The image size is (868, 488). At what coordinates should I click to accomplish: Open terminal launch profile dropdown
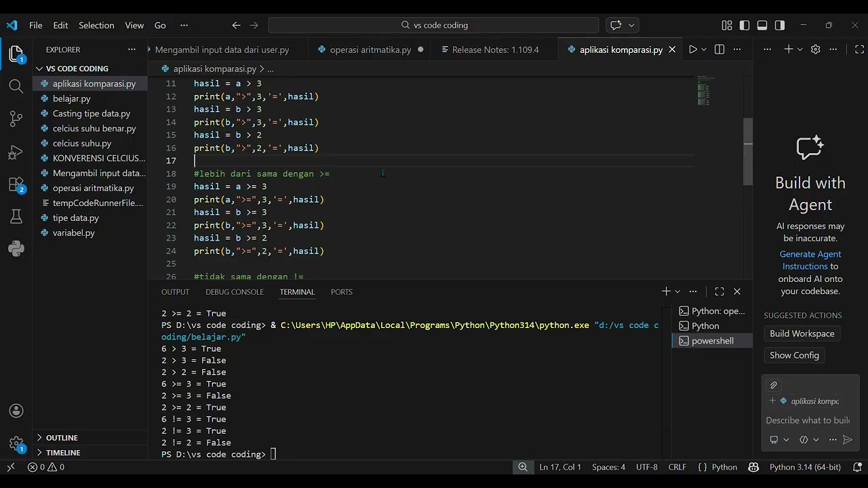[x=677, y=291]
